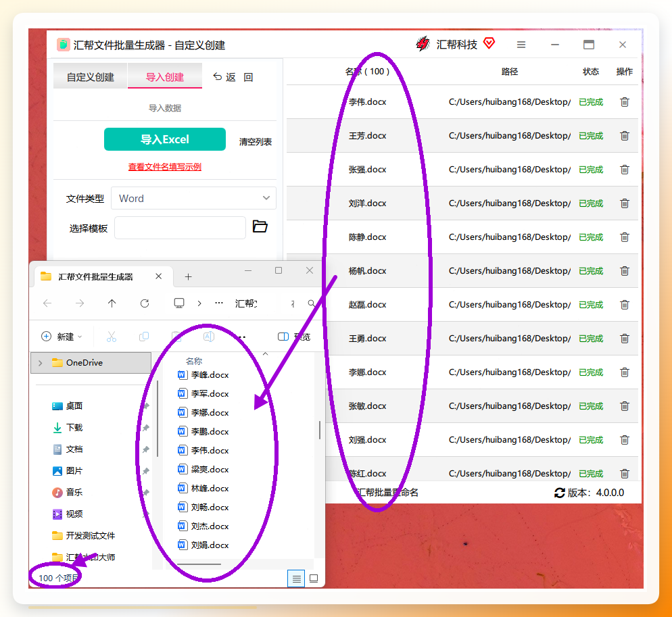This screenshot has width=672, height=617.
Task: Click trash icon in 赵磊.docx row
Action: point(625,305)
